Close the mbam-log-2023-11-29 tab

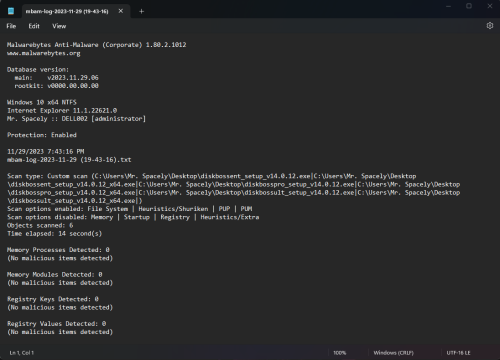[121, 11]
